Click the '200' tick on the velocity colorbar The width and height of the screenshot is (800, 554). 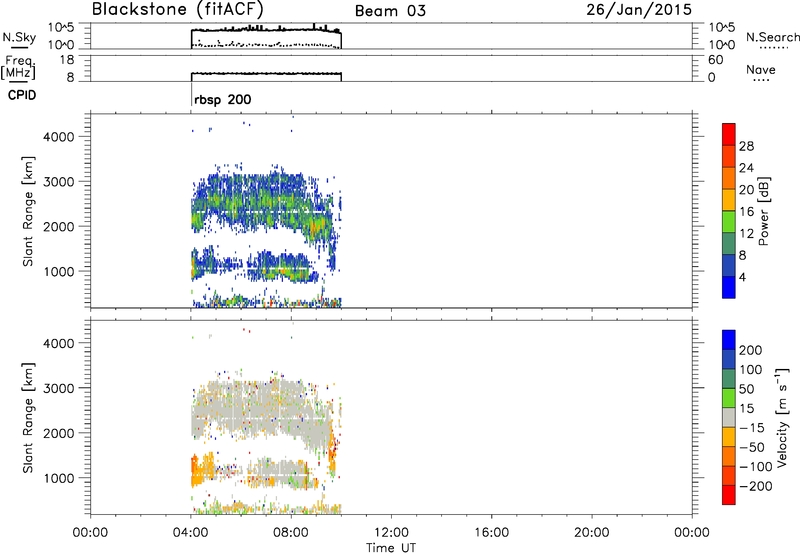(x=751, y=350)
